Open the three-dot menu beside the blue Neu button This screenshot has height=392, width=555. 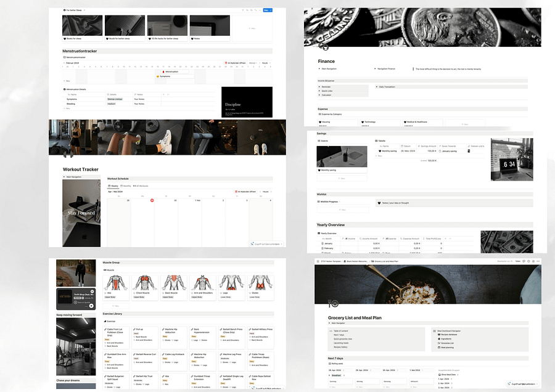pos(260,10)
